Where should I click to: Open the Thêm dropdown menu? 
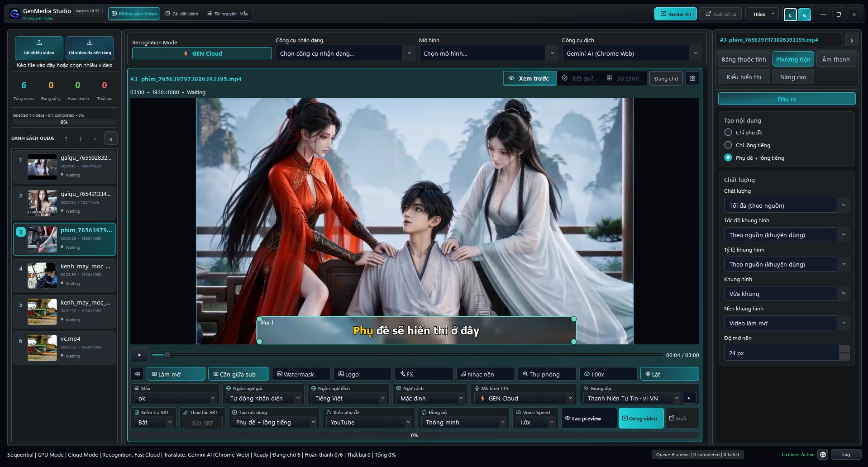(762, 14)
